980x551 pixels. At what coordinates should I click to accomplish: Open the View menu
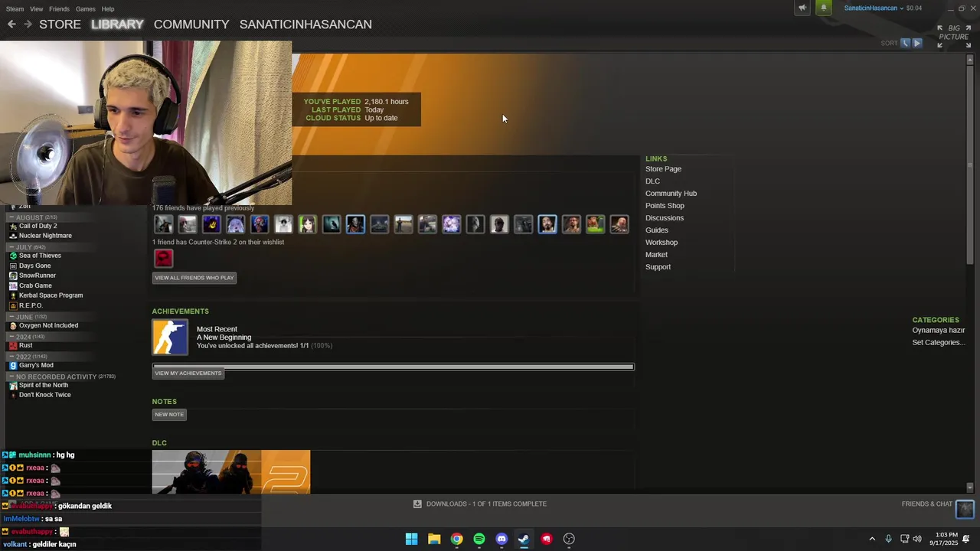pos(36,9)
